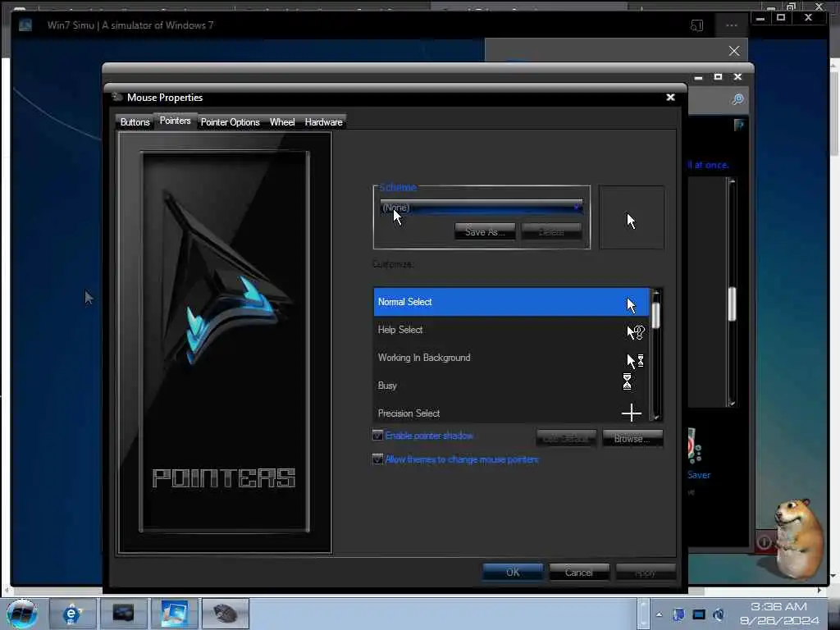Click the Help Select cursor icon

click(x=635, y=332)
